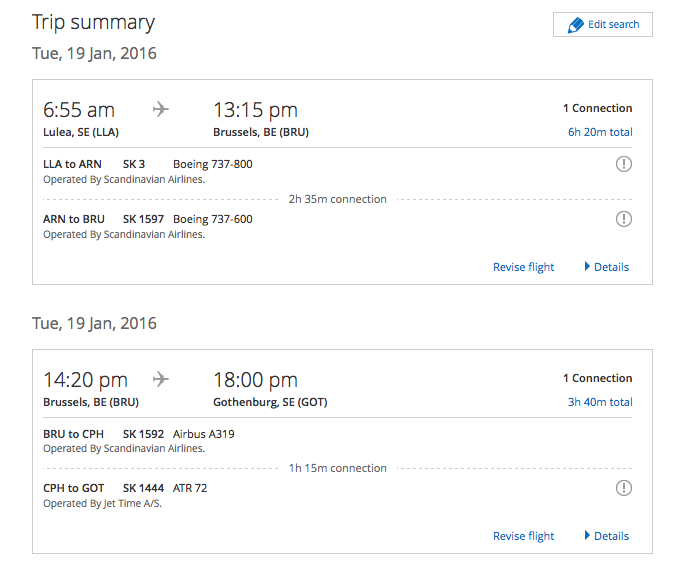The image size is (688, 566).
Task: Open the 6h 20m total duration link
Action: click(x=600, y=132)
